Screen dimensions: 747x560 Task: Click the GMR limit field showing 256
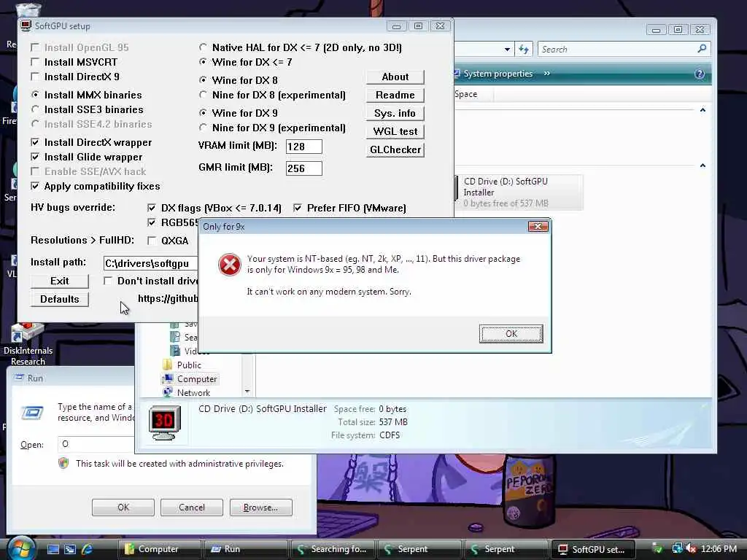(x=304, y=168)
